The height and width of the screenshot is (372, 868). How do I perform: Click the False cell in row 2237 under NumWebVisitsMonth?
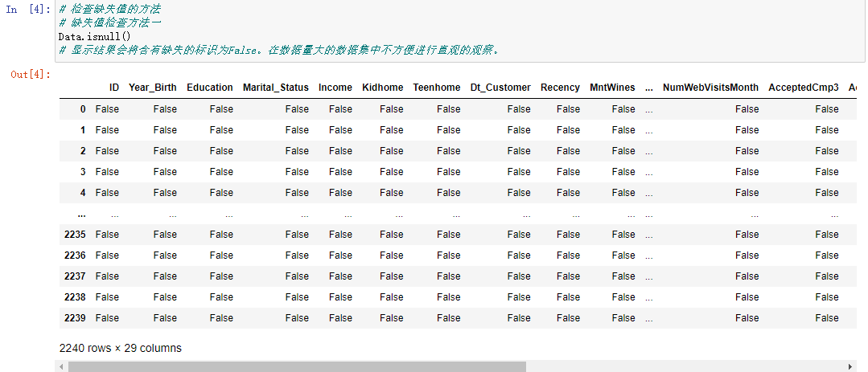747,276
